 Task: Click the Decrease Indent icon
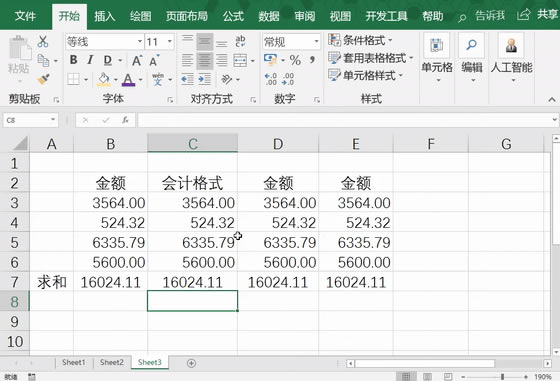click(x=188, y=79)
